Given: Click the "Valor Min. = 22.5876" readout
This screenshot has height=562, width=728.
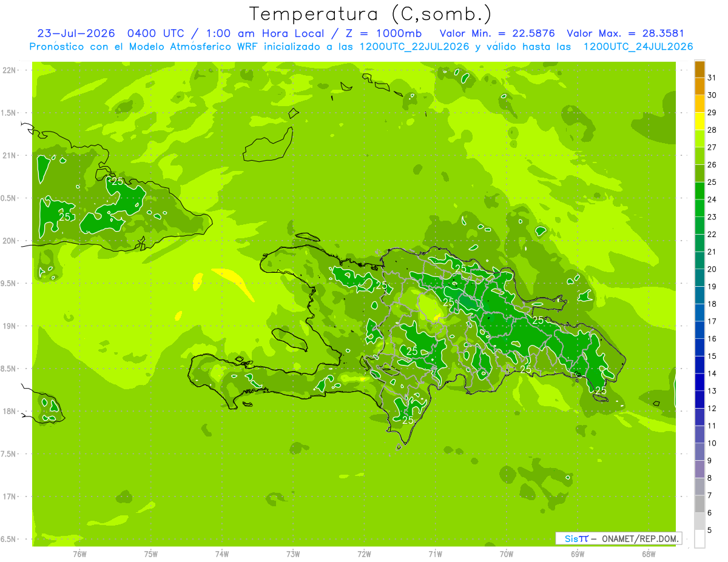Looking at the screenshot, I should point(498,33).
